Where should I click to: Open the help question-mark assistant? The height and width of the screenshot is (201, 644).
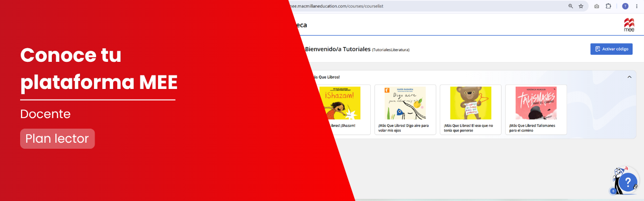click(627, 182)
